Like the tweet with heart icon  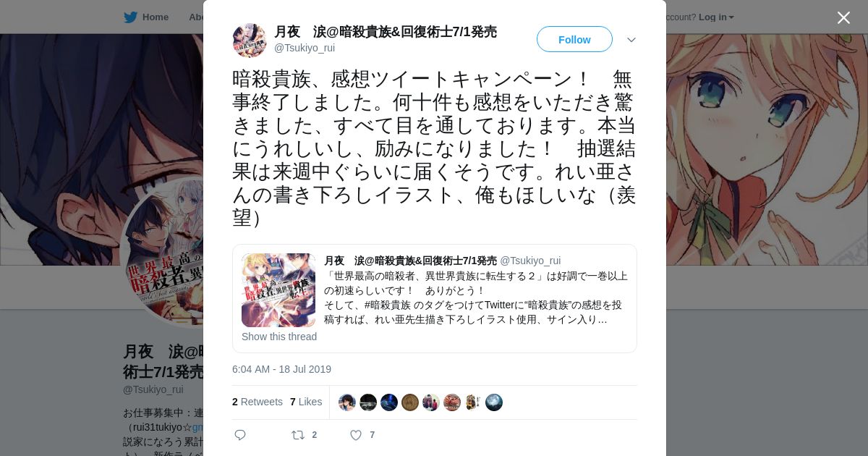[356, 435]
